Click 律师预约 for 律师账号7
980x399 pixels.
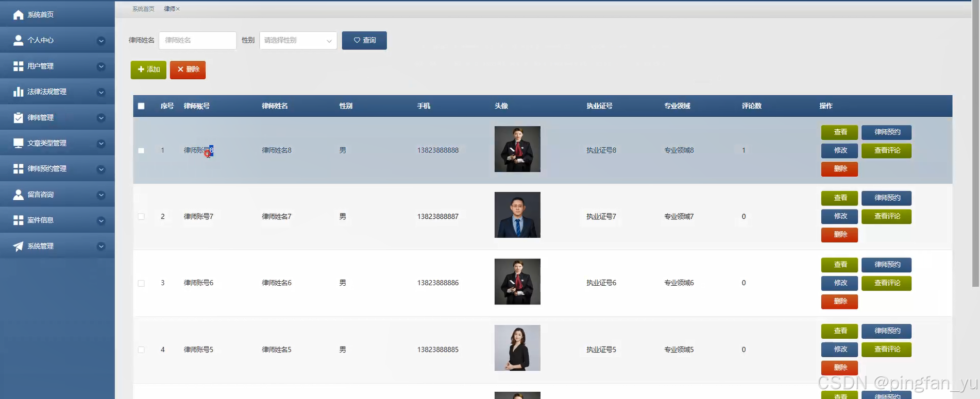click(x=886, y=198)
